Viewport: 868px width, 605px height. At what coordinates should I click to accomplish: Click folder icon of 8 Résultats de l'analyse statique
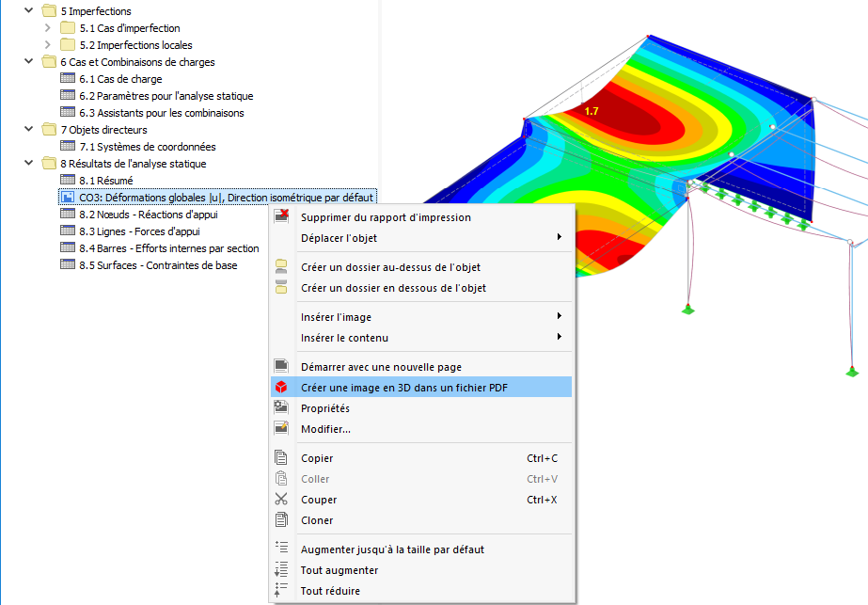(x=49, y=163)
